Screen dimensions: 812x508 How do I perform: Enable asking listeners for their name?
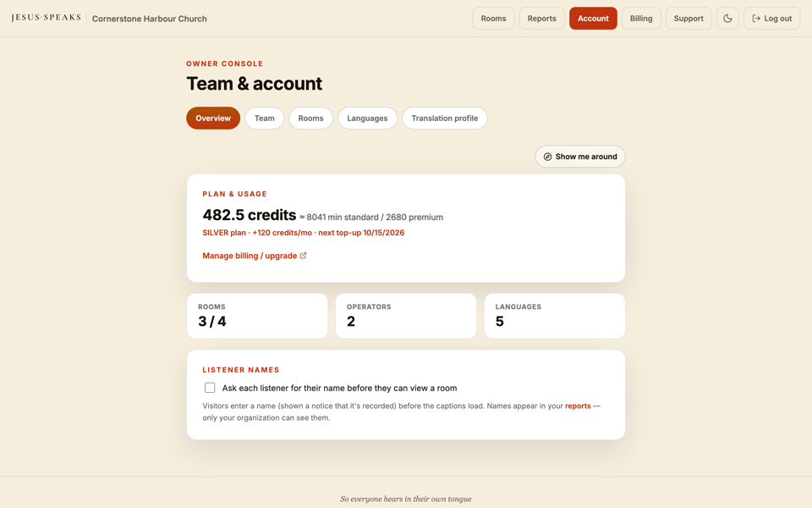210,388
